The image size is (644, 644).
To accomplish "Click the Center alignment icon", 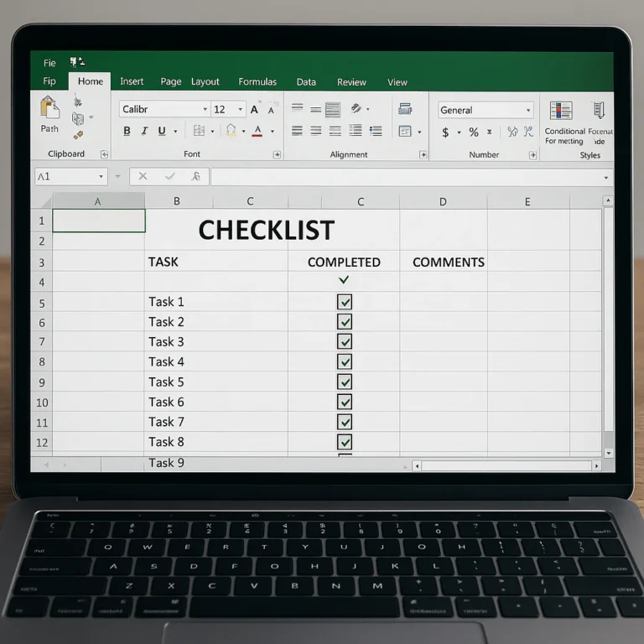I will point(316,131).
